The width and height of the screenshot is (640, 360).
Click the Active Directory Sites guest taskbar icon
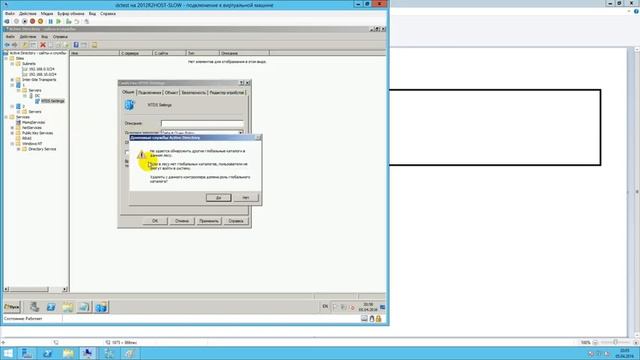click(101, 307)
